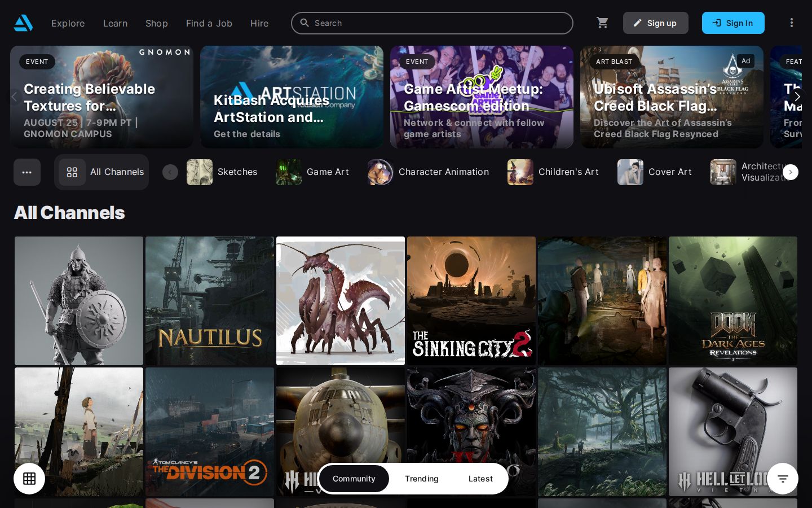Open Ubisoft Assassin's Creed Black Flag banner
The height and width of the screenshot is (508, 812).
click(672, 97)
